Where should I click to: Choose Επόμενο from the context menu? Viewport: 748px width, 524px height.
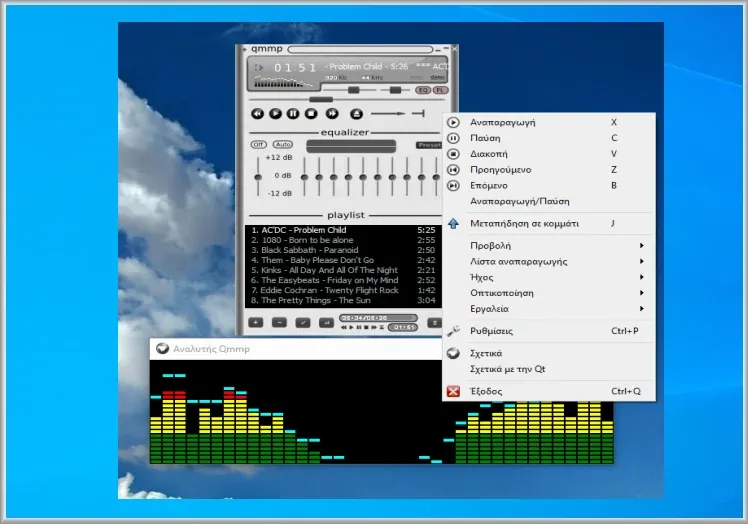coord(549,185)
